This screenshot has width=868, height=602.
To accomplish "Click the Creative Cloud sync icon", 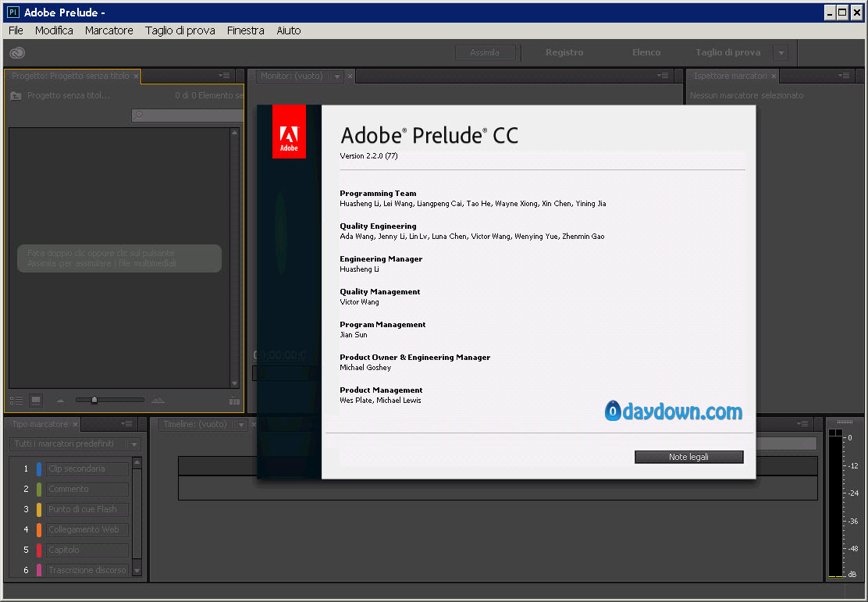I will tap(17, 52).
